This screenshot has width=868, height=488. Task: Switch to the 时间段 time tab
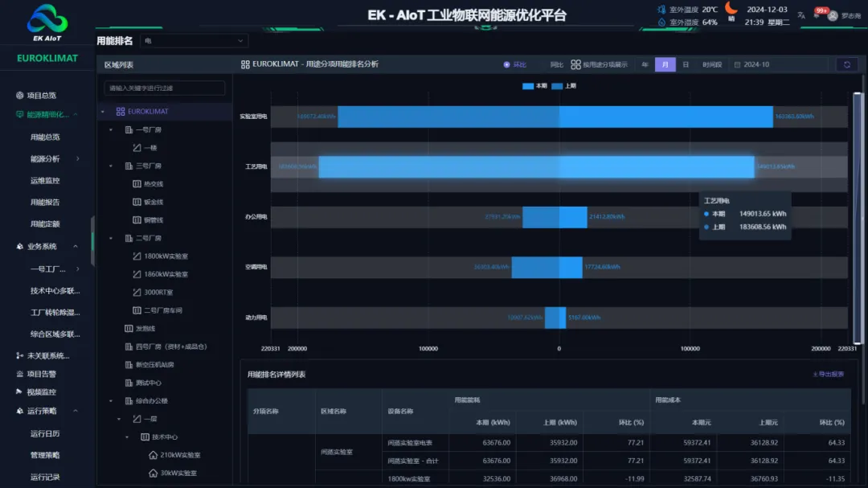[711, 65]
